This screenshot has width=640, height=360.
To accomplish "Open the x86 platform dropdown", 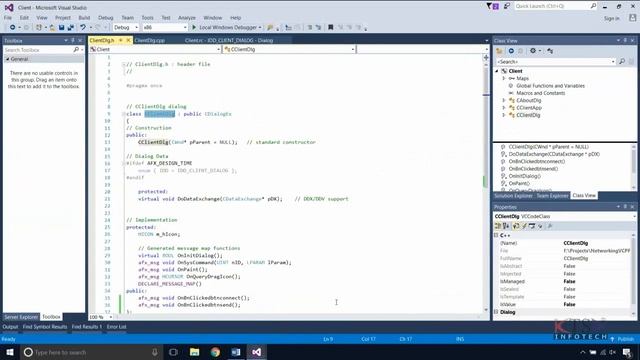I will [165, 27].
